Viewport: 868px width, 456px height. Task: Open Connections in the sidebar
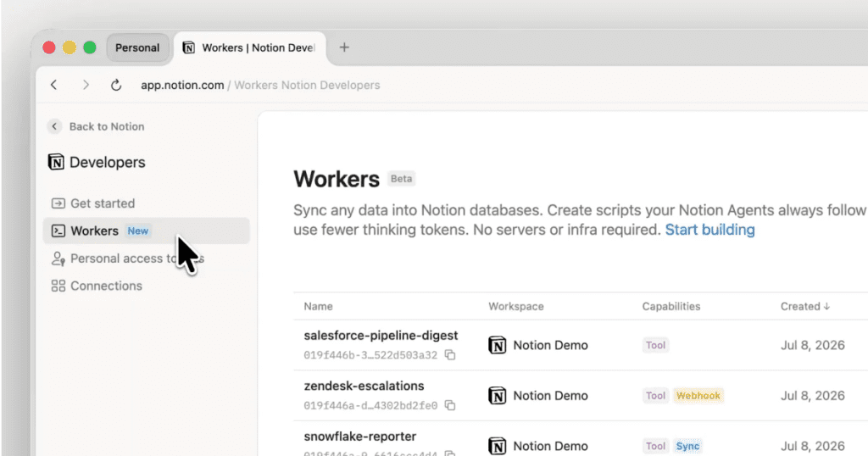tap(146, 286)
